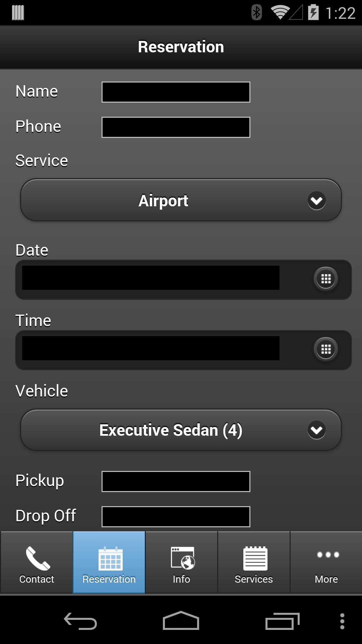362x644 pixels.
Task: Open the time picker grid icon
Action: pos(326,349)
